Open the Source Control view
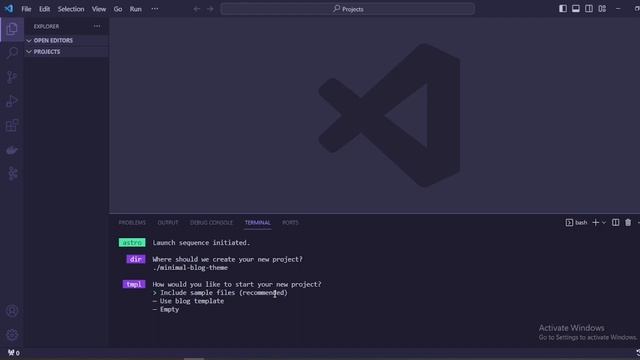This screenshot has height=360, width=640. (12, 77)
